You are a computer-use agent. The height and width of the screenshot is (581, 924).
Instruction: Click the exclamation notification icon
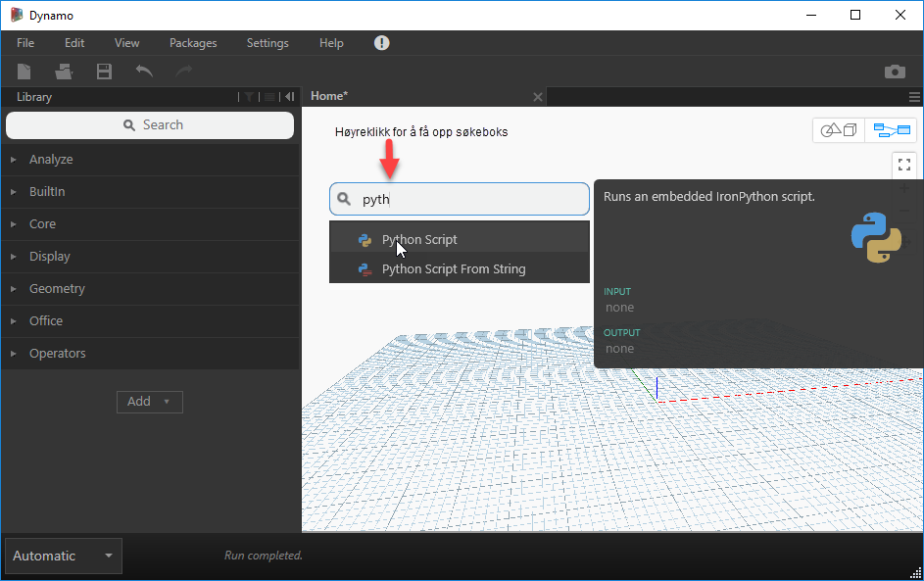coord(381,43)
